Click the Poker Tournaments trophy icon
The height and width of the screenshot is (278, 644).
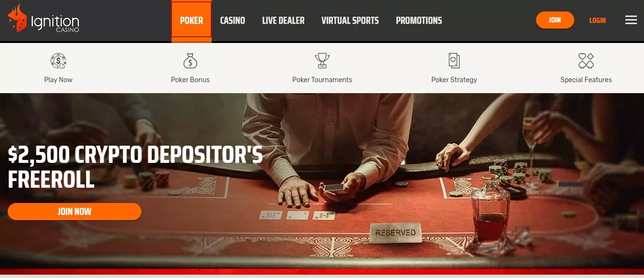click(x=322, y=61)
